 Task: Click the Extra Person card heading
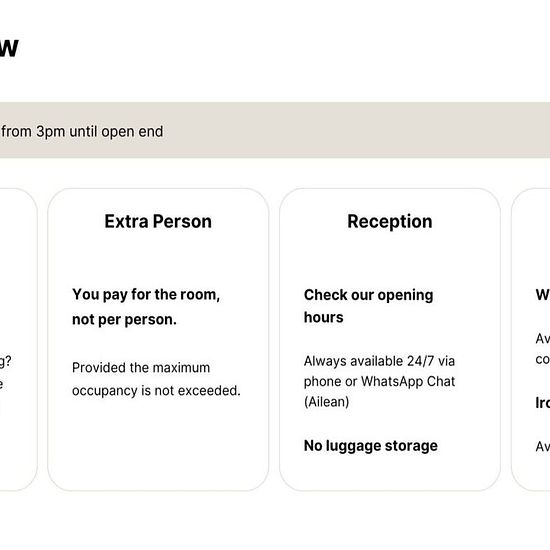[158, 222]
